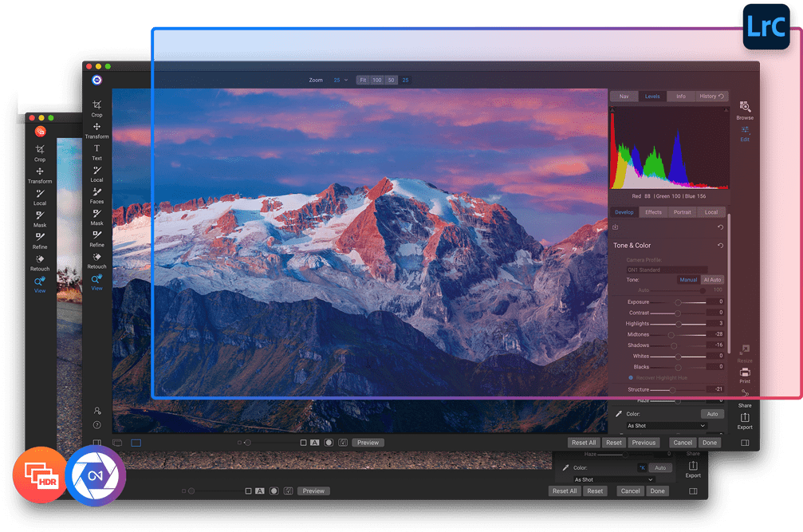The image size is (803, 532).
Task: Open the Camera Profile ON1 Standard dropdown
Action: (x=667, y=270)
